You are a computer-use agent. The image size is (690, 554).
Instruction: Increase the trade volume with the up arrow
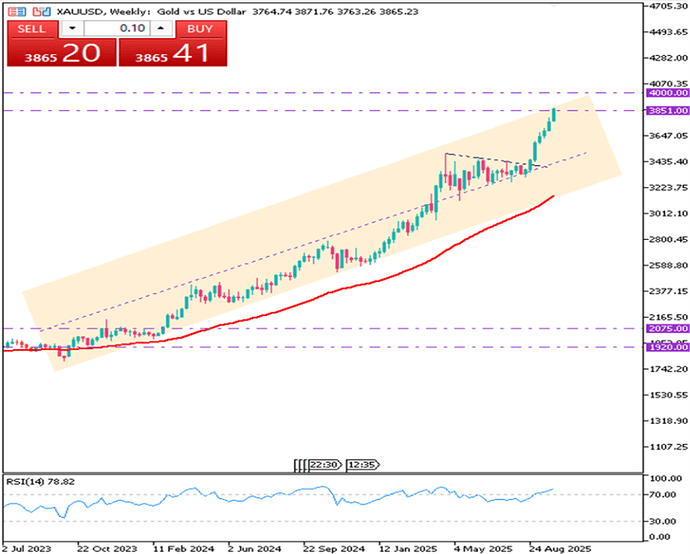(x=162, y=29)
